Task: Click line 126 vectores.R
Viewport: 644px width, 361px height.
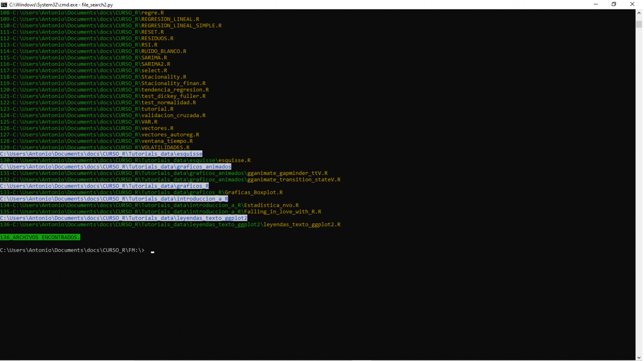Action: click(87, 129)
